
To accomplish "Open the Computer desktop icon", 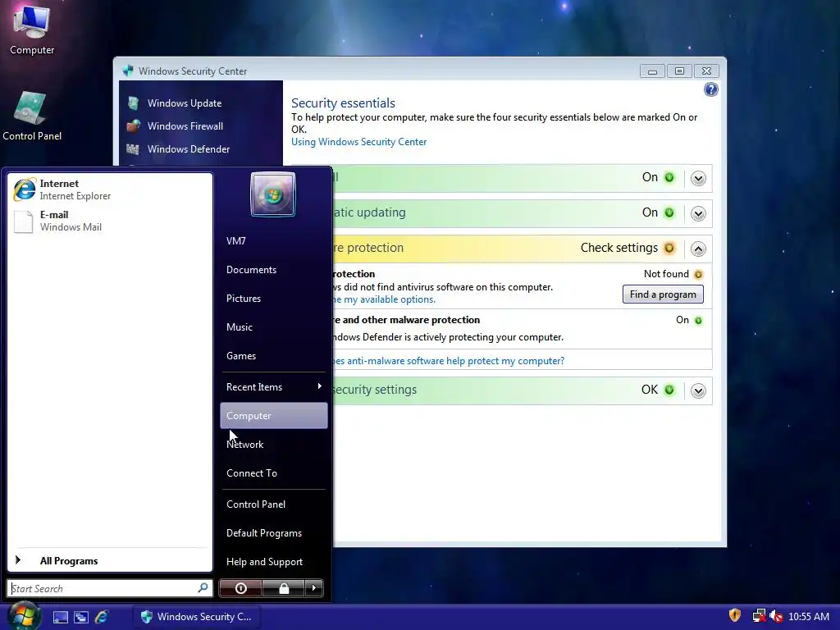I will (x=32, y=29).
